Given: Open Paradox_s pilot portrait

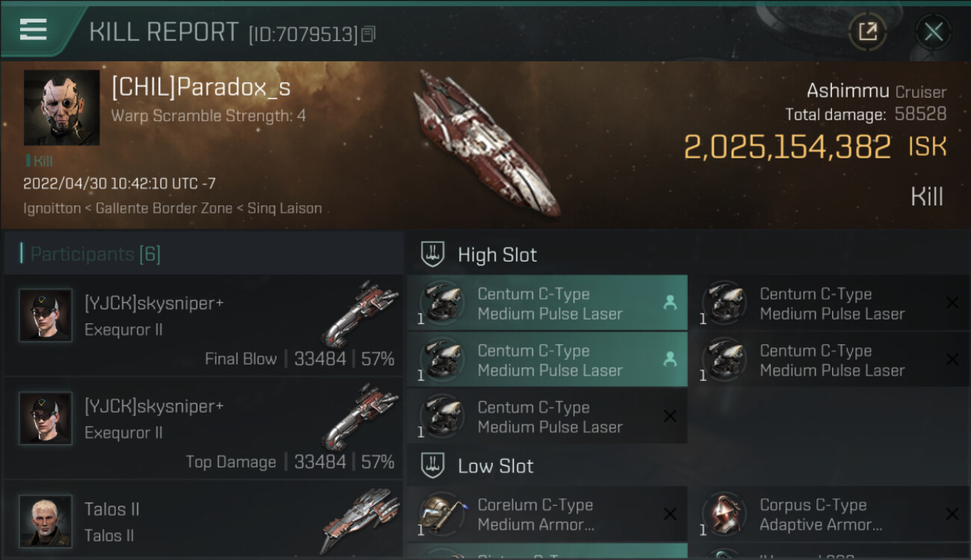Looking at the screenshot, I should tap(61, 108).
